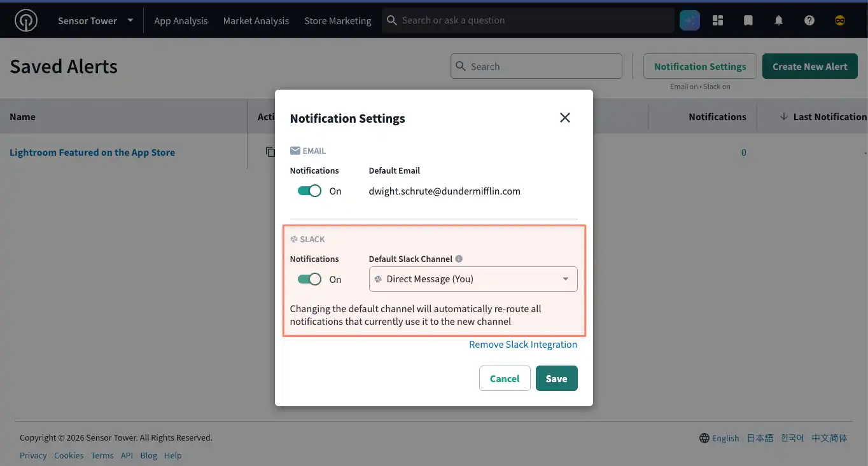This screenshot has width=868, height=466.
Task: Click the Remove Slack Integration link
Action: click(523, 345)
